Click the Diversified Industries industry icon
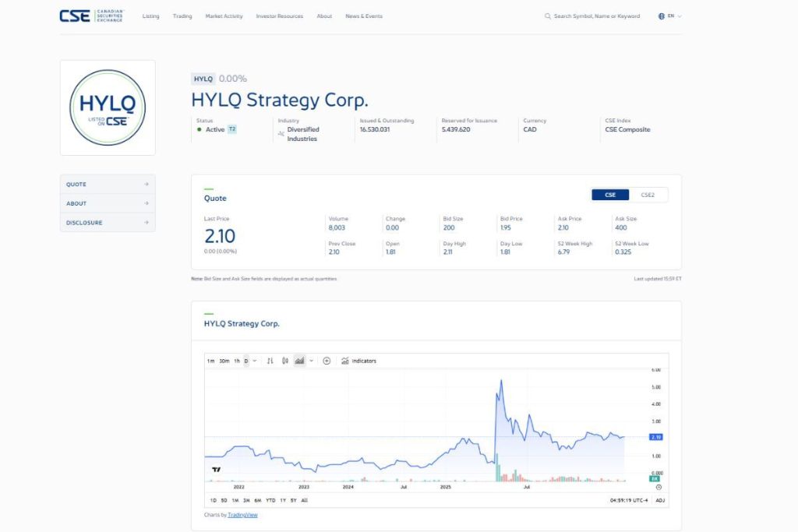This screenshot has height=532, width=798. click(x=281, y=134)
